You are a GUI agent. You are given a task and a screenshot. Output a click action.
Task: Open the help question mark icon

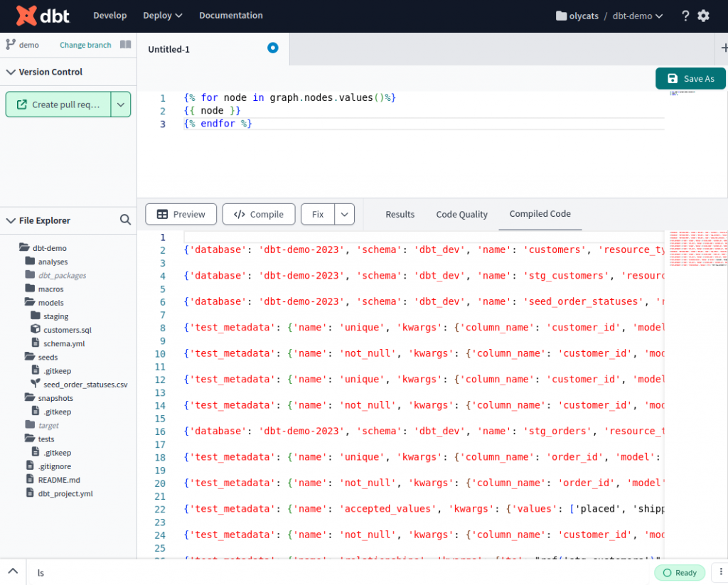coord(685,16)
